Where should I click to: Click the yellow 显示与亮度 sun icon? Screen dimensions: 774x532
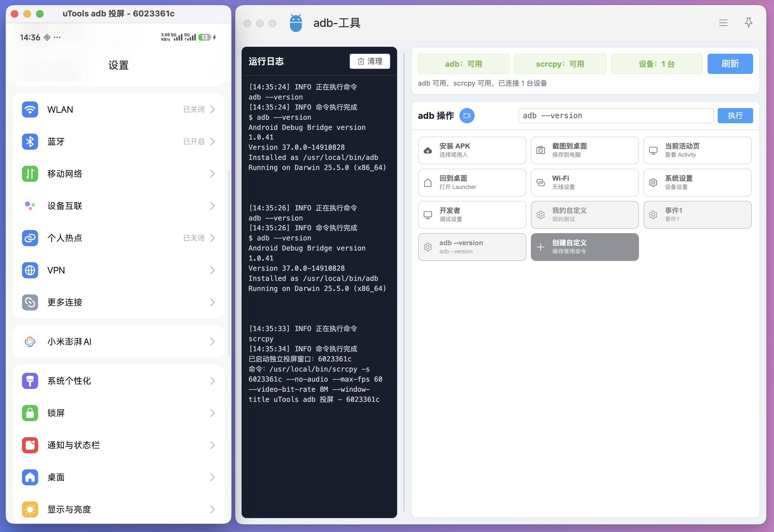(30, 509)
